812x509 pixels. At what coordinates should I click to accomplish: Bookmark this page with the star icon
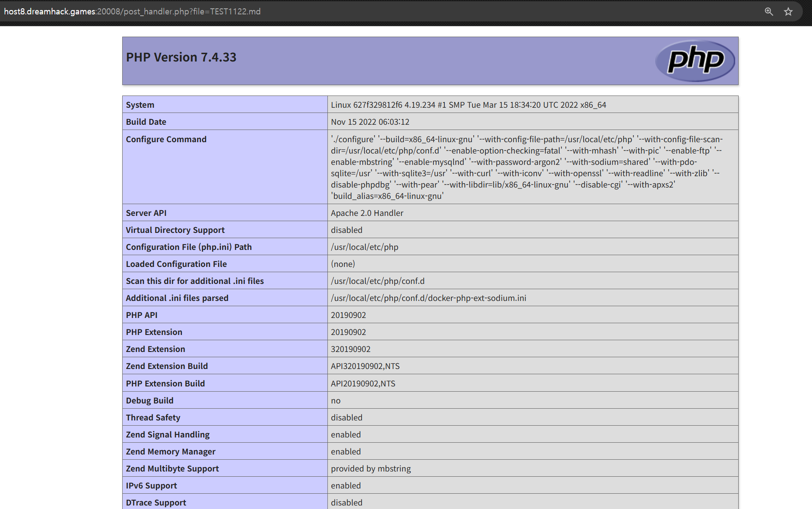pyautogui.click(x=788, y=12)
